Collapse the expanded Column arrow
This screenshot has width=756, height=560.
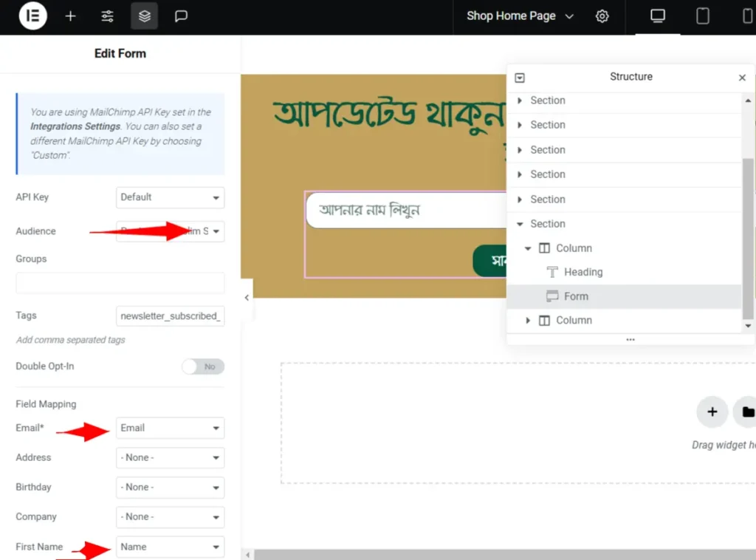528,248
